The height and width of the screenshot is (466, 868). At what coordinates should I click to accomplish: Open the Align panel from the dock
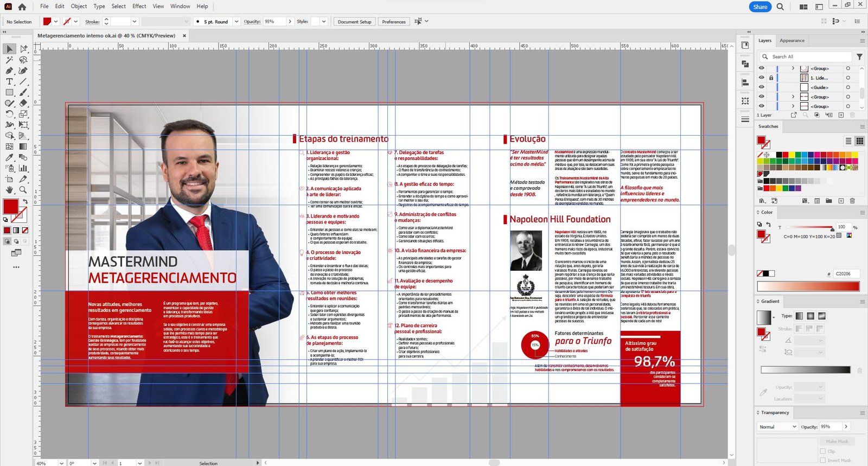click(745, 82)
